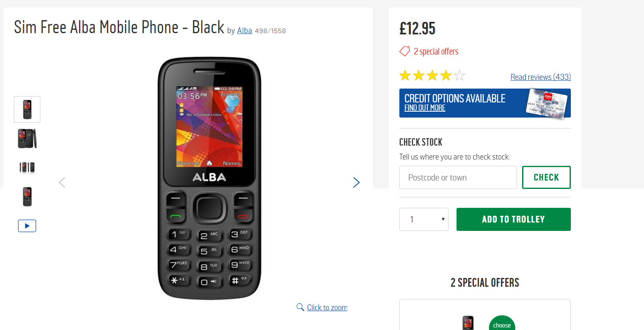The width and height of the screenshot is (644, 330).
Task: Click the Alba brand link
Action: [244, 31]
